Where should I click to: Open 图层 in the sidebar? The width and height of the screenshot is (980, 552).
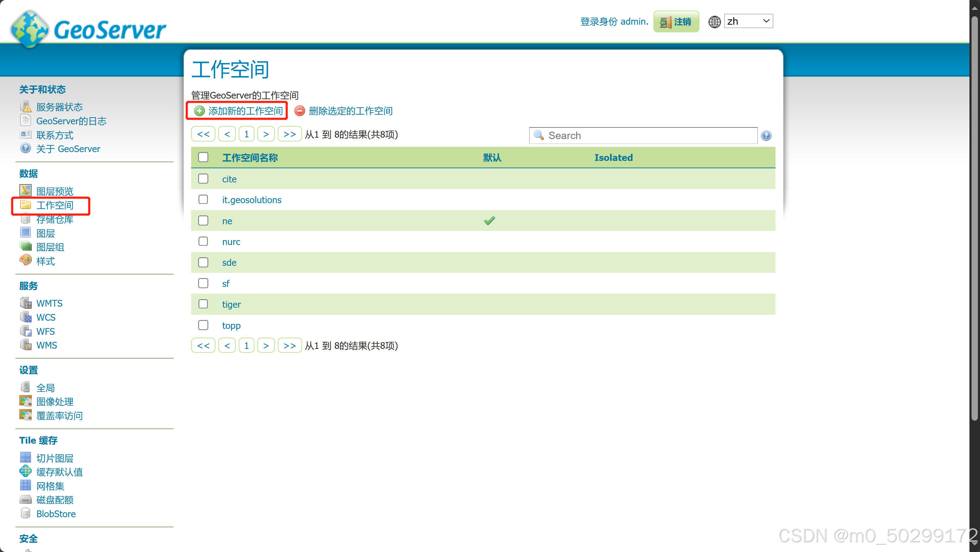point(46,233)
